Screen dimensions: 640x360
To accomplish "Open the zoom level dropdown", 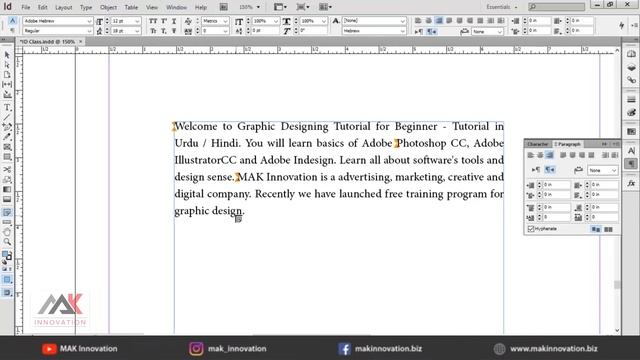I will click(x=258, y=7).
